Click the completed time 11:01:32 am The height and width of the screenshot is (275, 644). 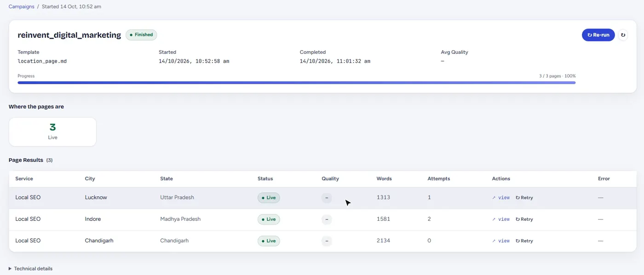coord(353,61)
